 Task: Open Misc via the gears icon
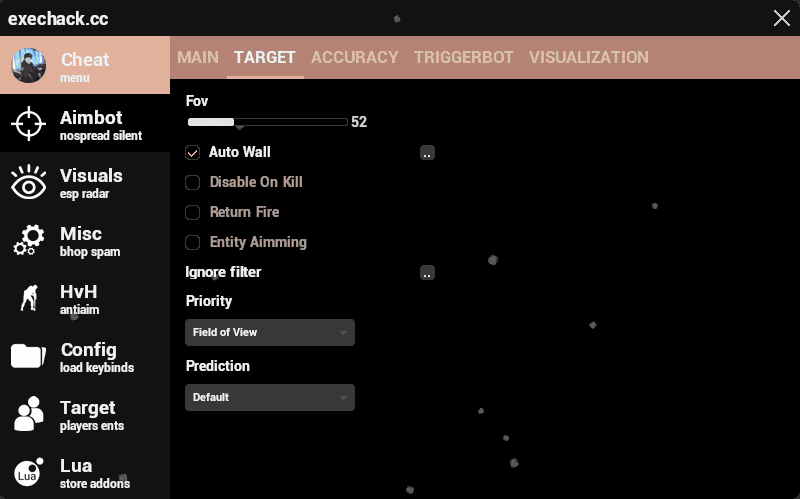(x=28, y=241)
